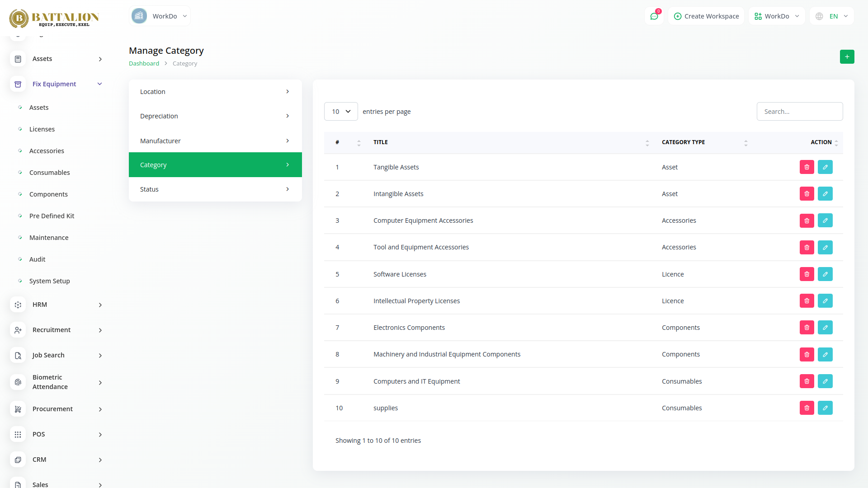Open entries per page dropdown
This screenshot has height=488, width=868.
pos(341,112)
